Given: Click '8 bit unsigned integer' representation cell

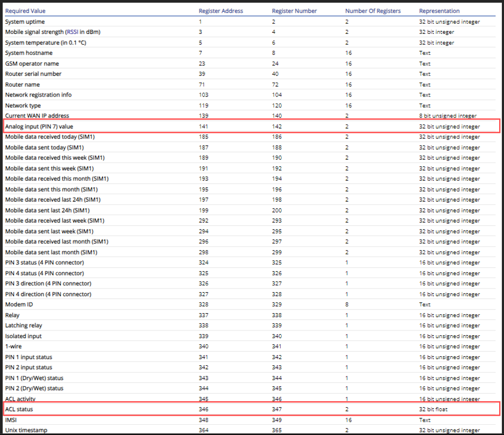Looking at the screenshot, I should pyautogui.click(x=448, y=116).
